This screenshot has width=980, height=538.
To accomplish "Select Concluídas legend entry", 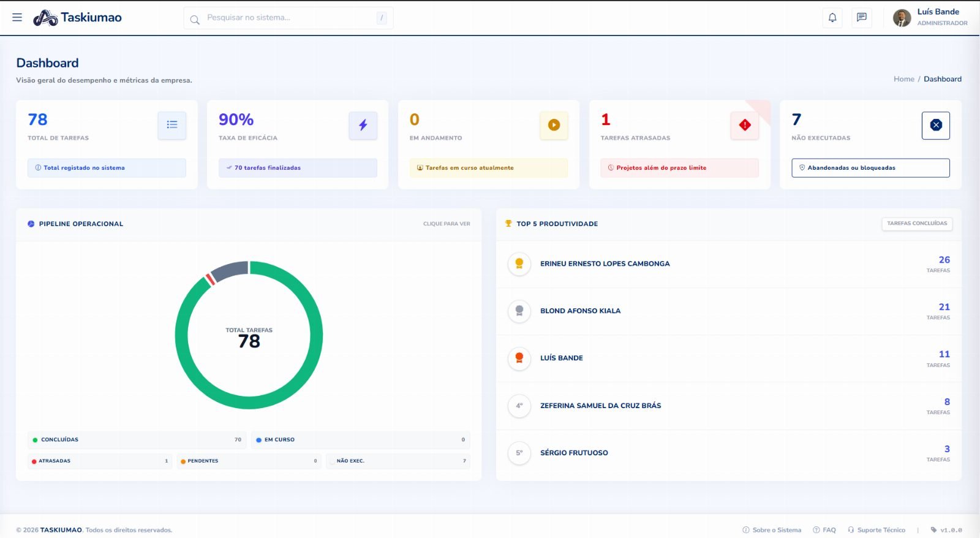I will (137, 440).
